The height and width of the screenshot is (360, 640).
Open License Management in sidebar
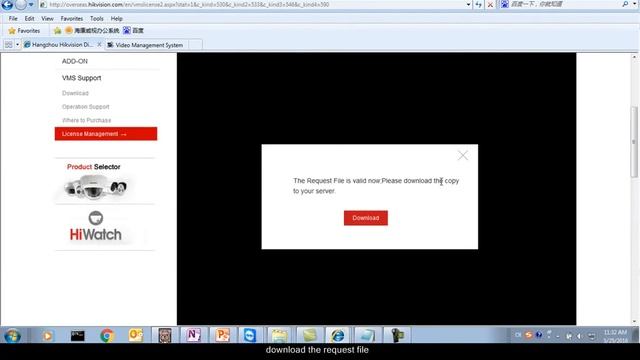point(106,134)
